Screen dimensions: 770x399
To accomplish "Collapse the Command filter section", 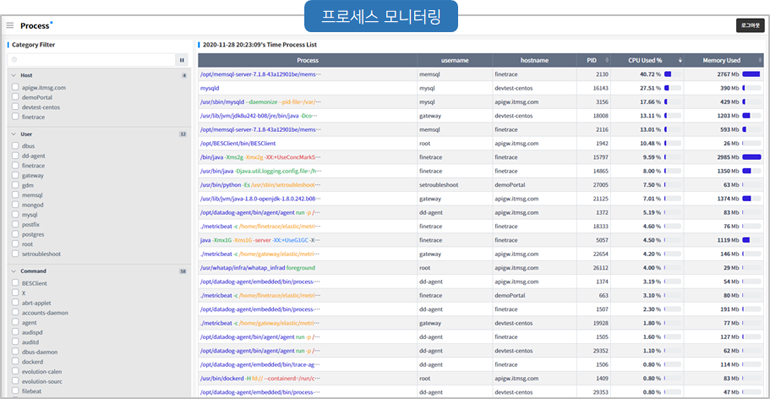I will click(x=14, y=271).
